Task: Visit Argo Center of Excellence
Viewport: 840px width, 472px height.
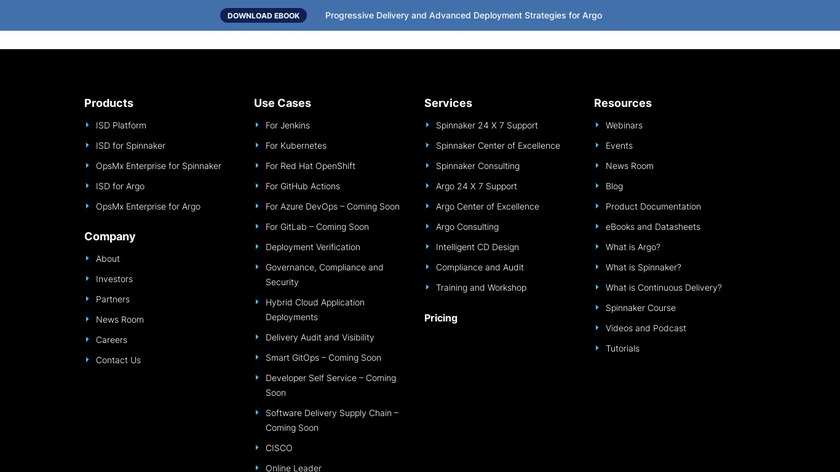Action: [488, 207]
